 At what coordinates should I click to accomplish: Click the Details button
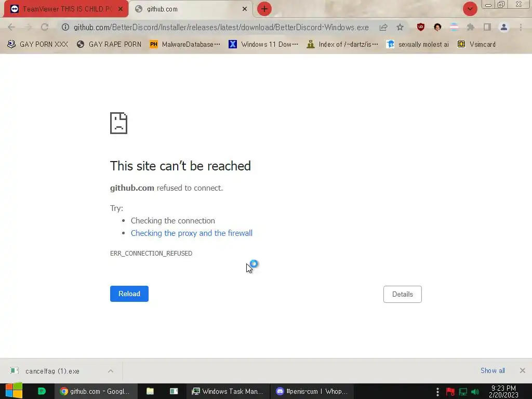[x=403, y=294]
